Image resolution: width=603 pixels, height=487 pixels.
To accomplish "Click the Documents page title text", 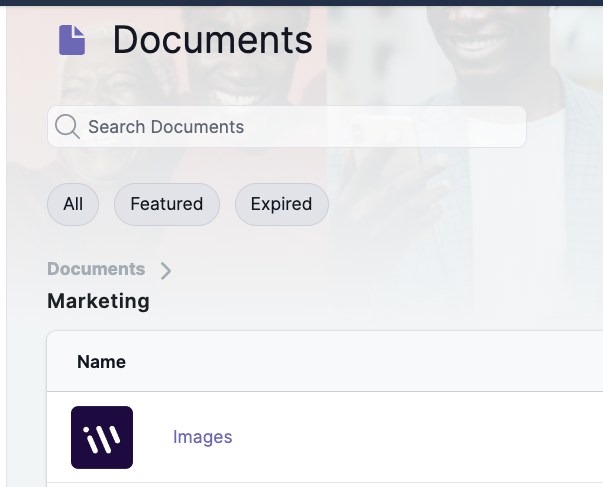I will tap(212, 40).
